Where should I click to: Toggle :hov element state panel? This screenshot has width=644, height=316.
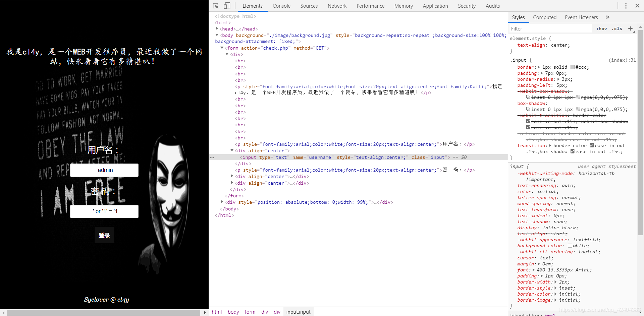point(602,28)
